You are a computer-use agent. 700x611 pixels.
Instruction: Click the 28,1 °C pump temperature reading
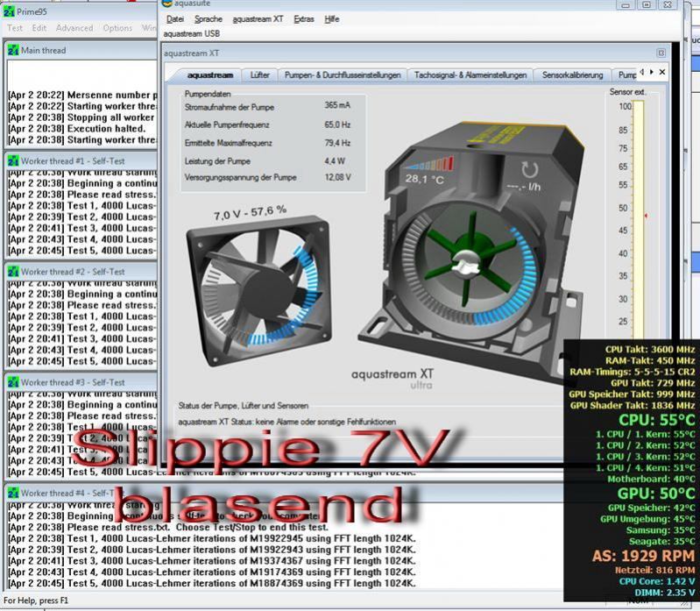pos(425,179)
